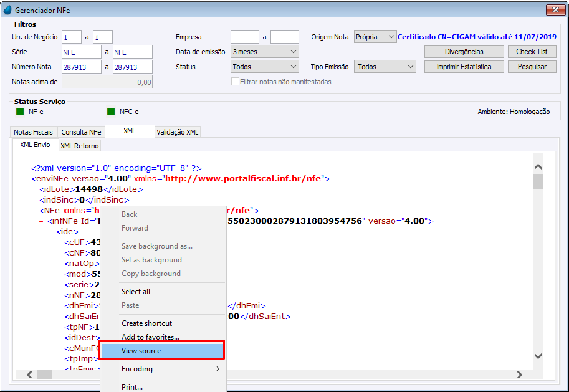Click the Divergências button
The image size is (569, 392).
point(464,52)
